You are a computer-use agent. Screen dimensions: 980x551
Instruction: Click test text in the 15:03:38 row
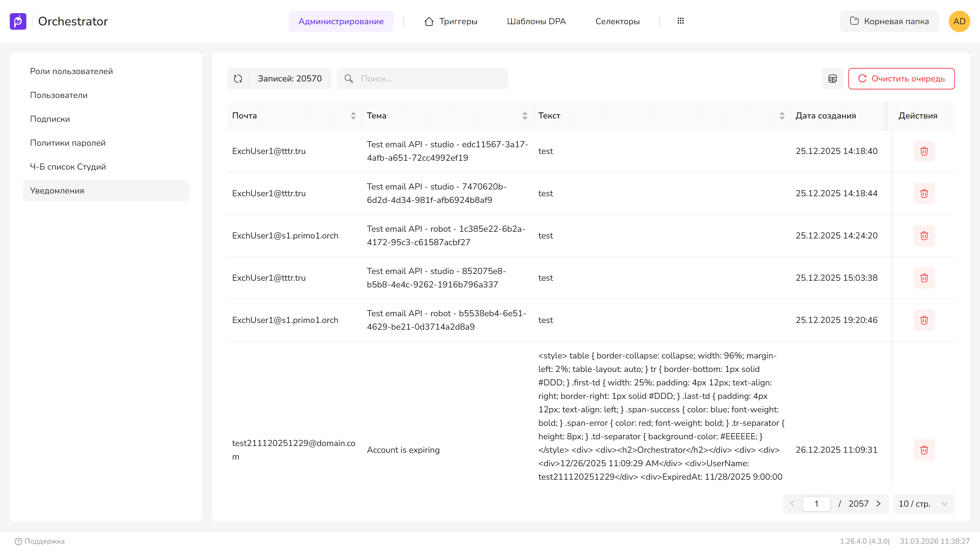[545, 278]
